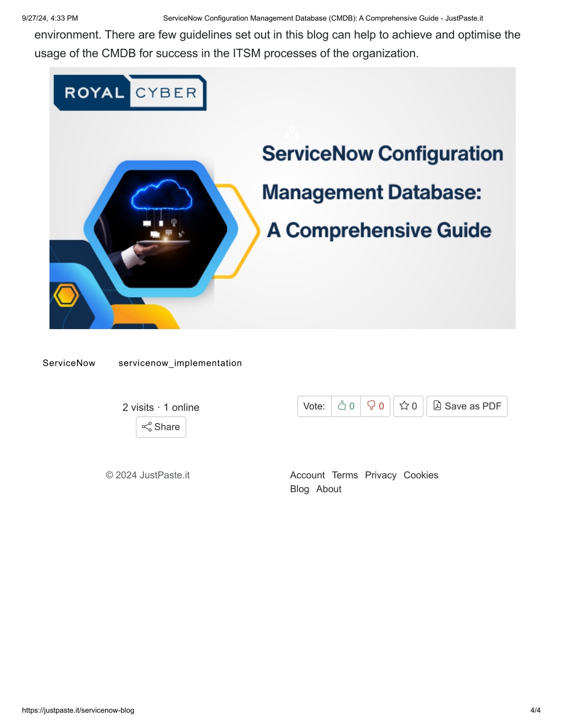Click the star favorite icon
Screen dimensions: 563x728
pos(405,406)
